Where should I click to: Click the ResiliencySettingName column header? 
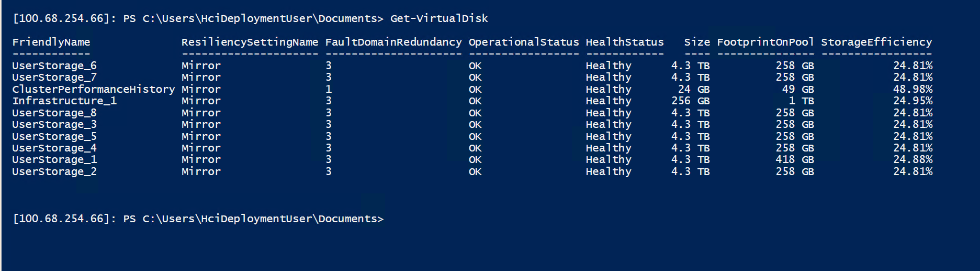coord(250,42)
